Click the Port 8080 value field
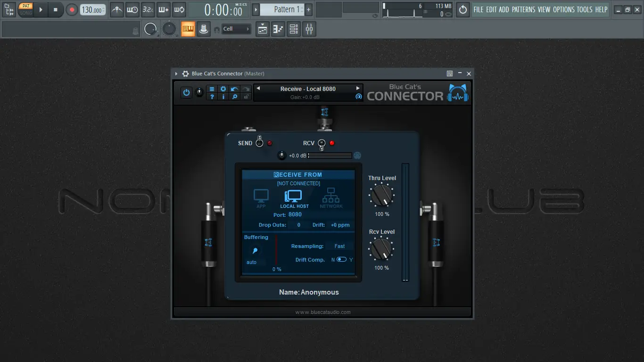Screen dimensions: 644x362 click(295, 214)
